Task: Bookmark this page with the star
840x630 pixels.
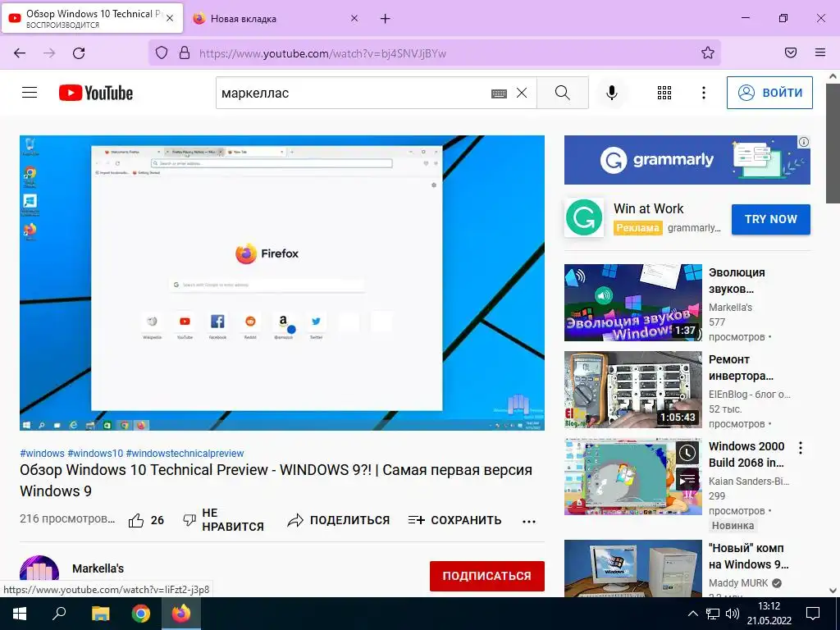Action: click(x=708, y=53)
